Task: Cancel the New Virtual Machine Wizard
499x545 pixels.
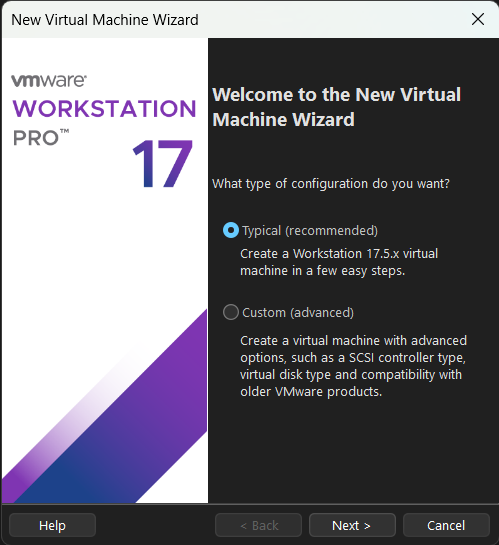Action: coord(446,525)
